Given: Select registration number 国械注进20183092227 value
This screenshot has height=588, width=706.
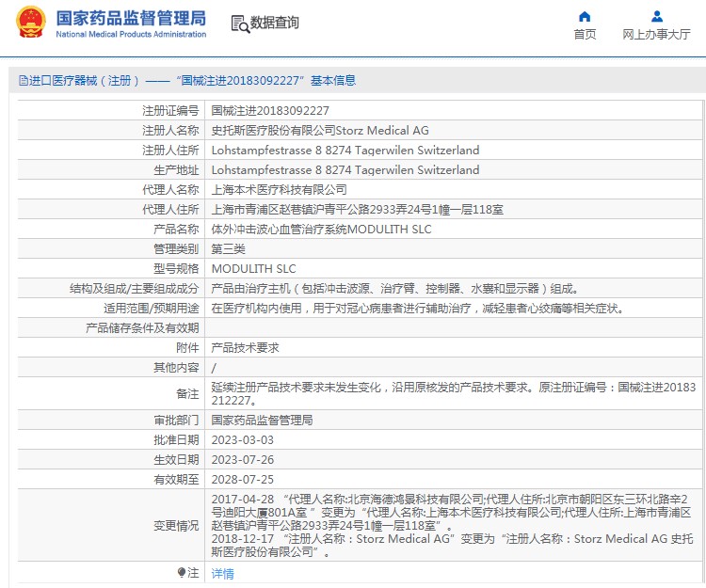Looking at the screenshot, I should pos(270,111).
